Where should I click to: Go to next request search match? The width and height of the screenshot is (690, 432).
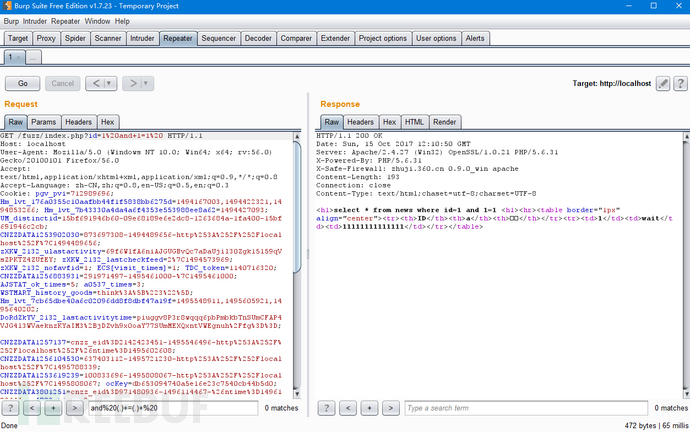click(x=75, y=408)
